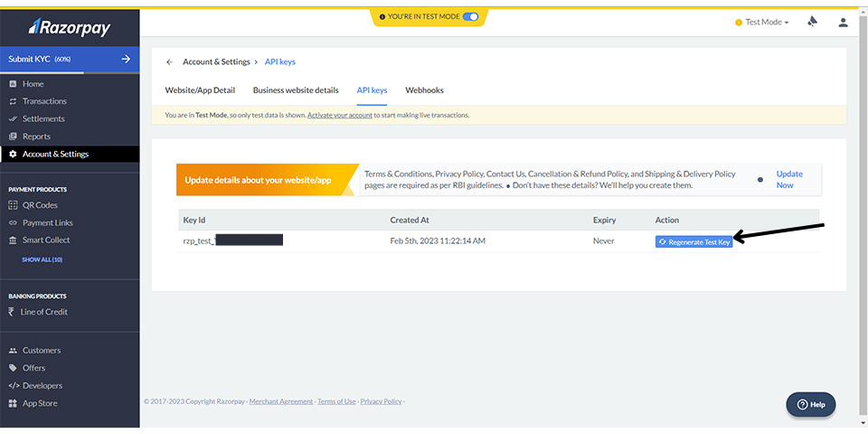The height and width of the screenshot is (434, 868).
Task: Toggle the test mode switch off
Action: pyautogui.click(x=471, y=16)
